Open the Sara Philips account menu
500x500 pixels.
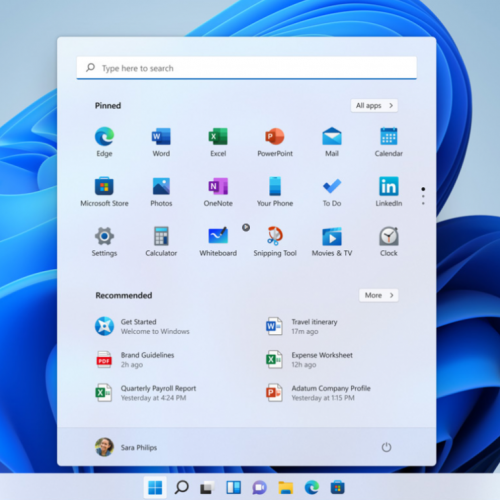[x=126, y=447]
